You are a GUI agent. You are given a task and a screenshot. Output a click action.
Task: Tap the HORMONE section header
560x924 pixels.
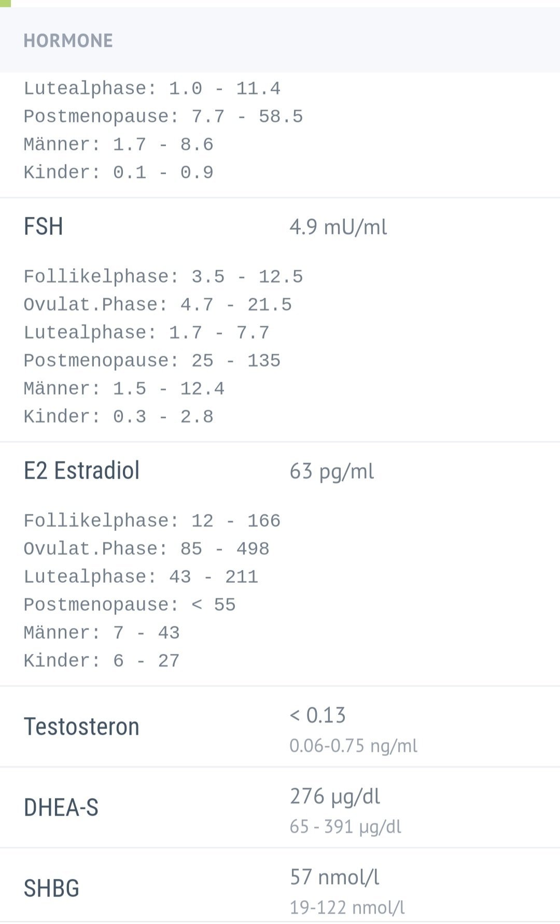click(68, 40)
